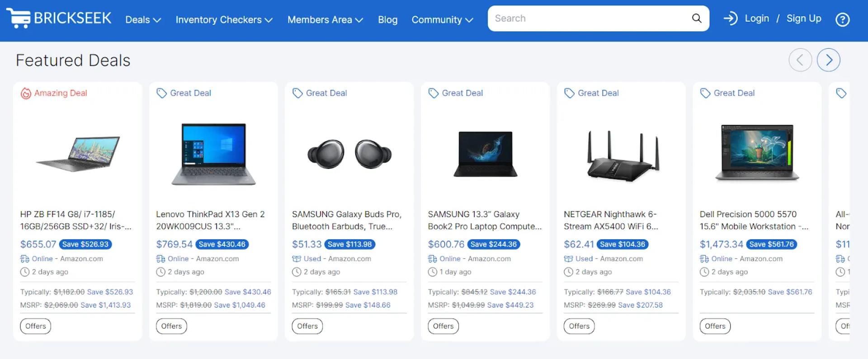868x359 pixels.
Task: Click the Amazing Deal label text
Action: [x=61, y=93]
